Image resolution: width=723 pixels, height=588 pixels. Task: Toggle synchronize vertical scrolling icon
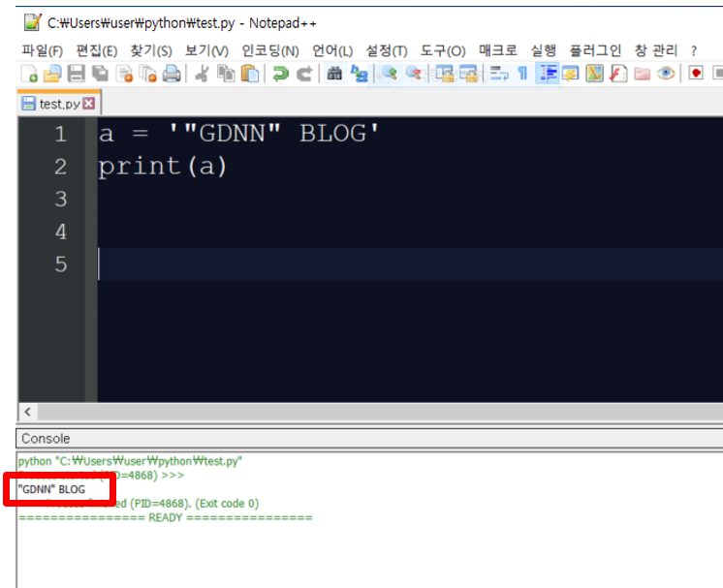pyautogui.click(x=445, y=74)
